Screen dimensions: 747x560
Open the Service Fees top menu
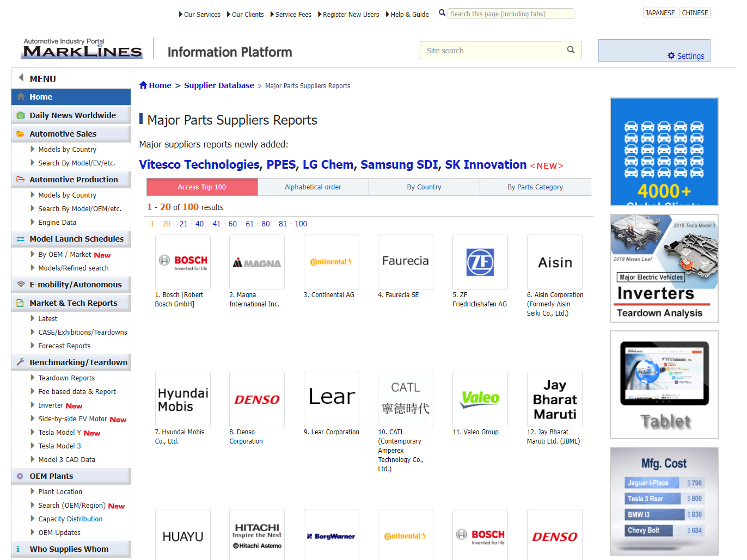point(291,15)
